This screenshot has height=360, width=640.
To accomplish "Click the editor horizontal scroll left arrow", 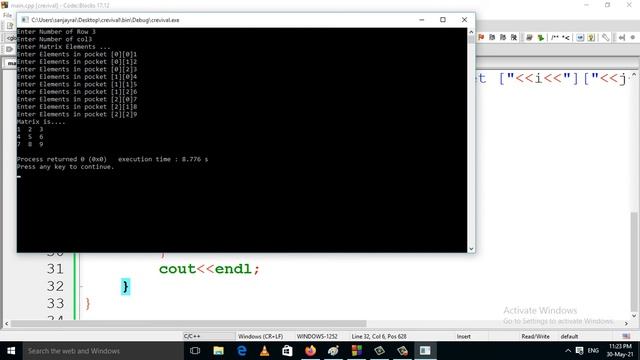I will (6, 323).
